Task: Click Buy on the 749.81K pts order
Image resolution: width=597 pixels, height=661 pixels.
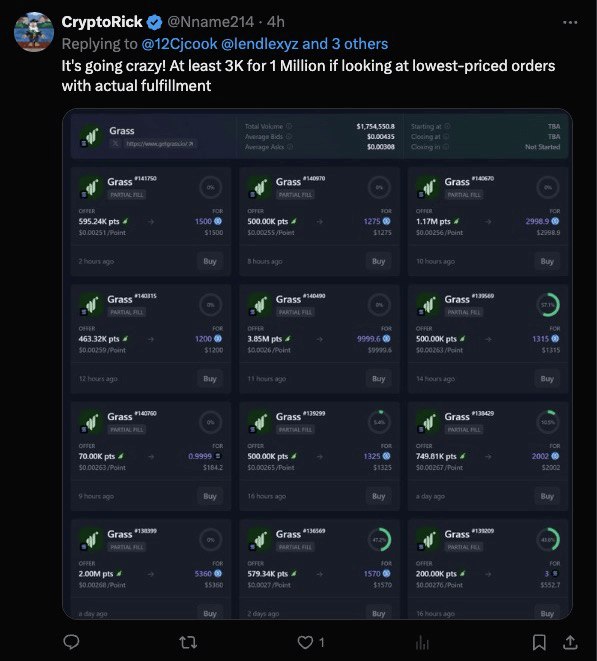Action: pos(547,496)
